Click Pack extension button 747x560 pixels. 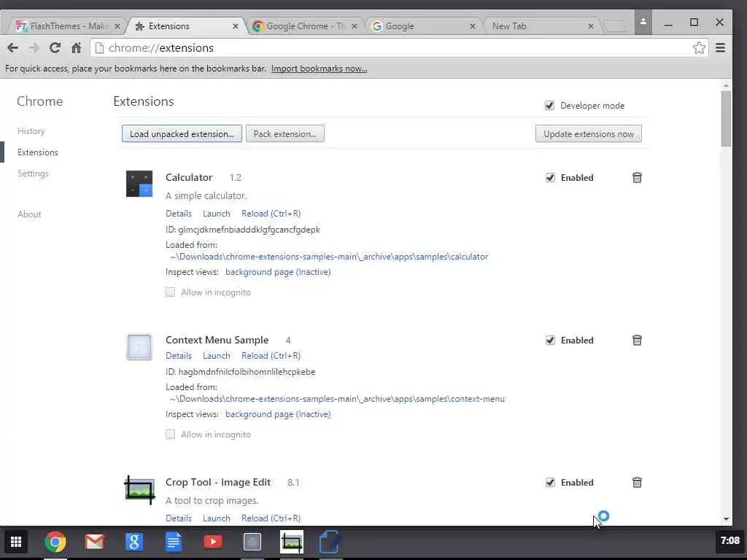[x=285, y=134]
